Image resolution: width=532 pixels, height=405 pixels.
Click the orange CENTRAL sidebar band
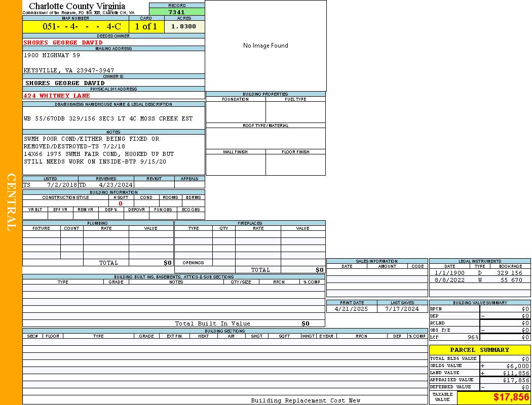[11, 202]
